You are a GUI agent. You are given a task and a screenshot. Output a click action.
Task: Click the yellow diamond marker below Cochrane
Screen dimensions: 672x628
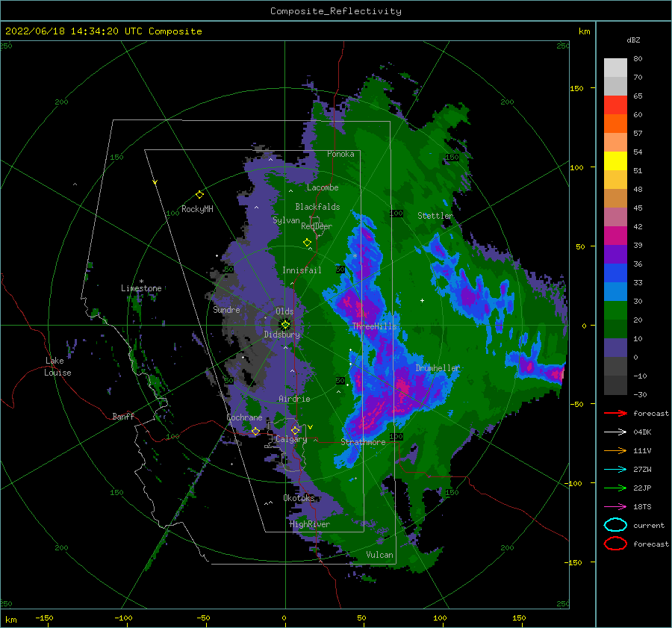pyautogui.click(x=255, y=431)
